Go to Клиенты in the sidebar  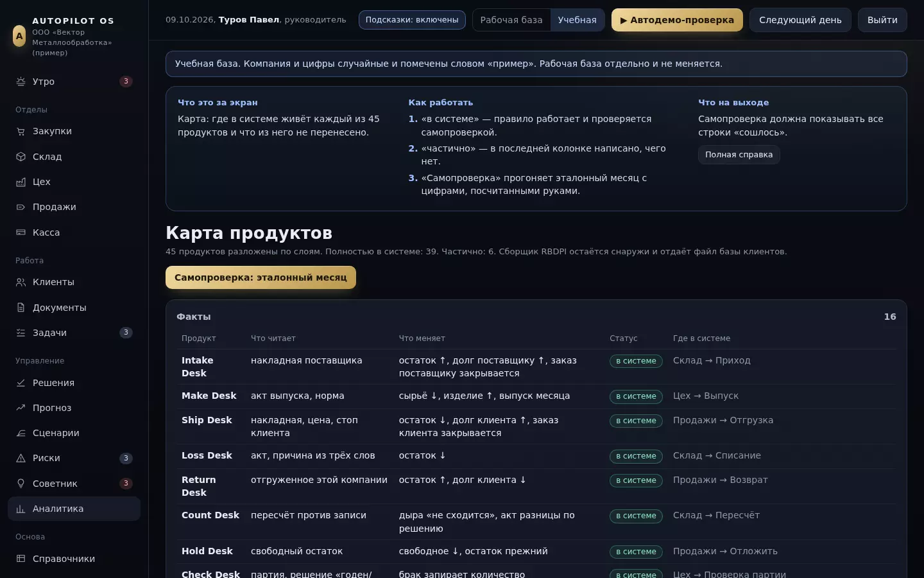[74, 282]
